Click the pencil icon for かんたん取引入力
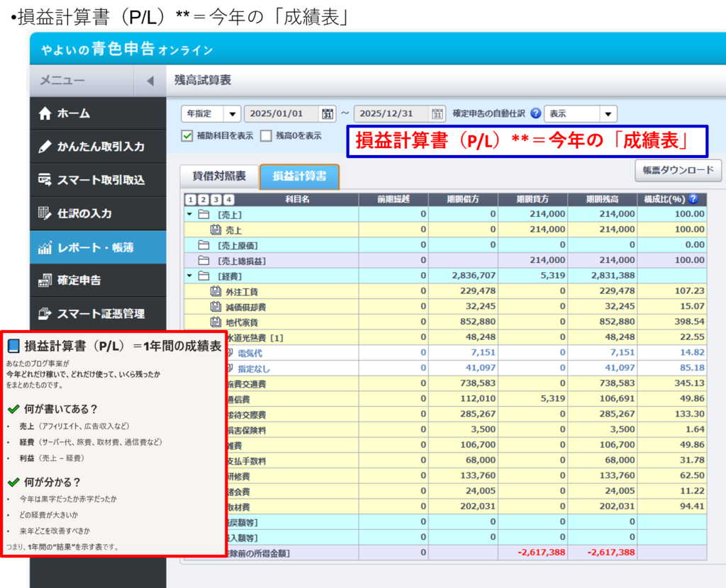The height and width of the screenshot is (588, 726). 45,147
